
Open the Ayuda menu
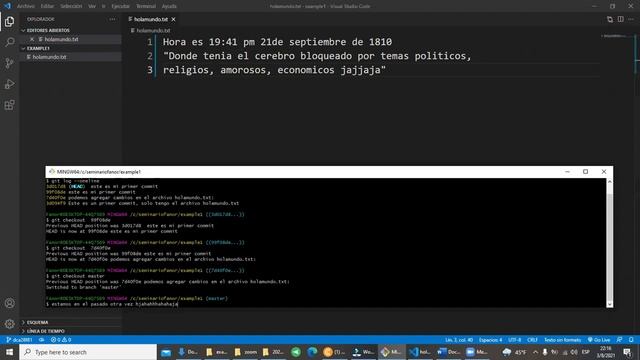pyautogui.click(x=169, y=6)
